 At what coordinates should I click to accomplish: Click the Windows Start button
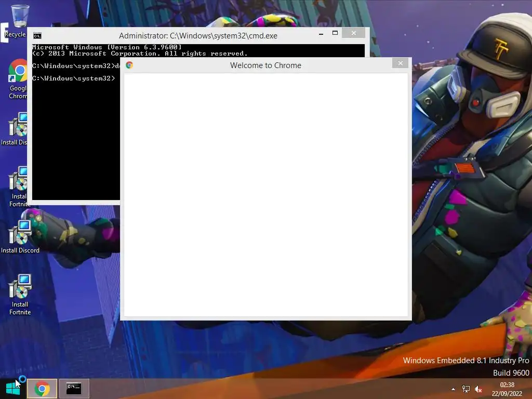pos(13,388)
